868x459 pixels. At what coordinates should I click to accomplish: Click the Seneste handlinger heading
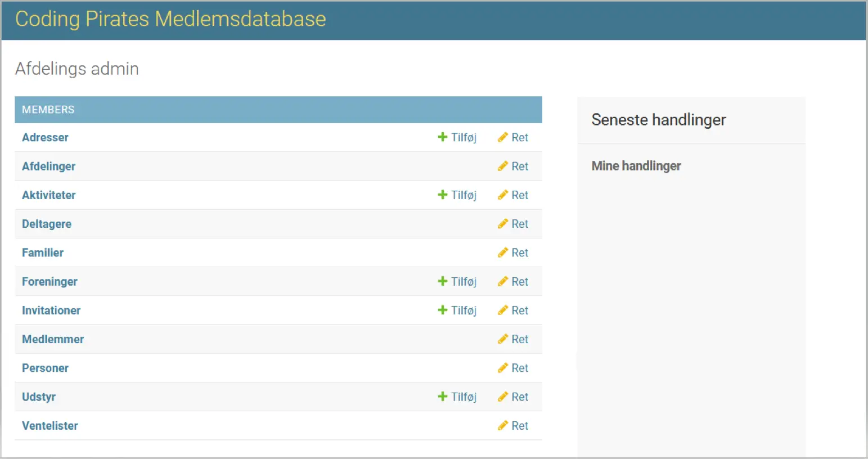tap(659, 120)
